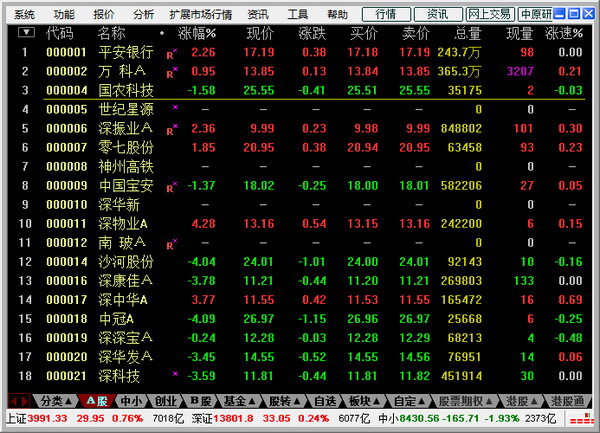
Task: Click the purple mark beside 世纪星源
Action: 175,107
